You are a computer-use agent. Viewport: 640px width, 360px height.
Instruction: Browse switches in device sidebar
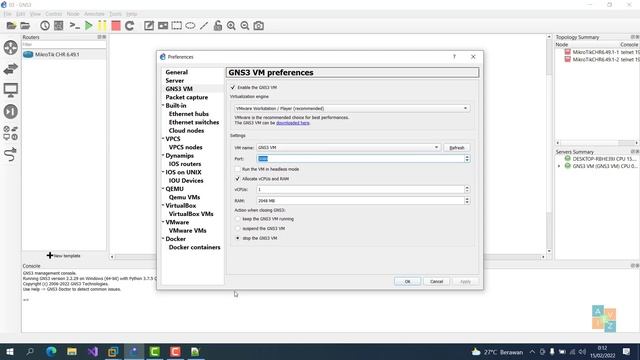11,69
